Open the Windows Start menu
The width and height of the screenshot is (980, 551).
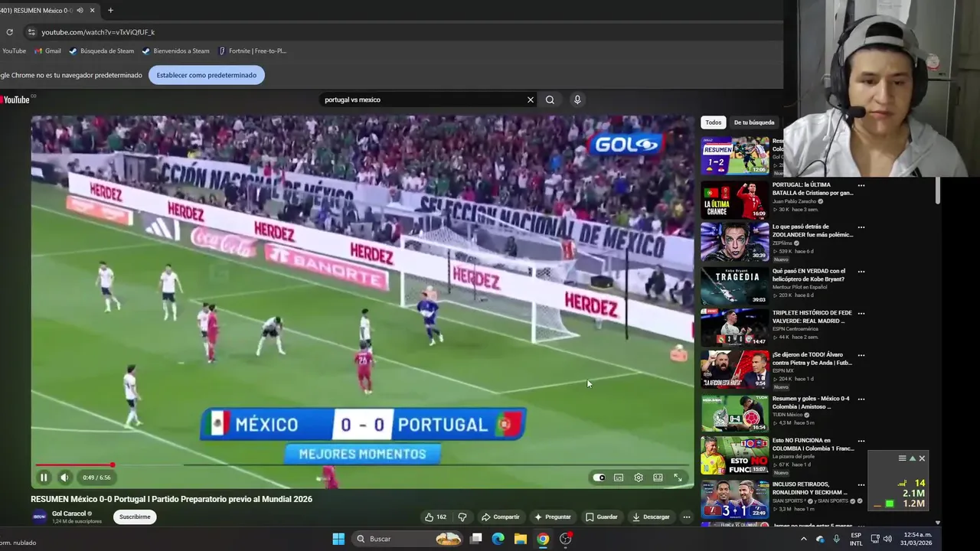point(338,539)
